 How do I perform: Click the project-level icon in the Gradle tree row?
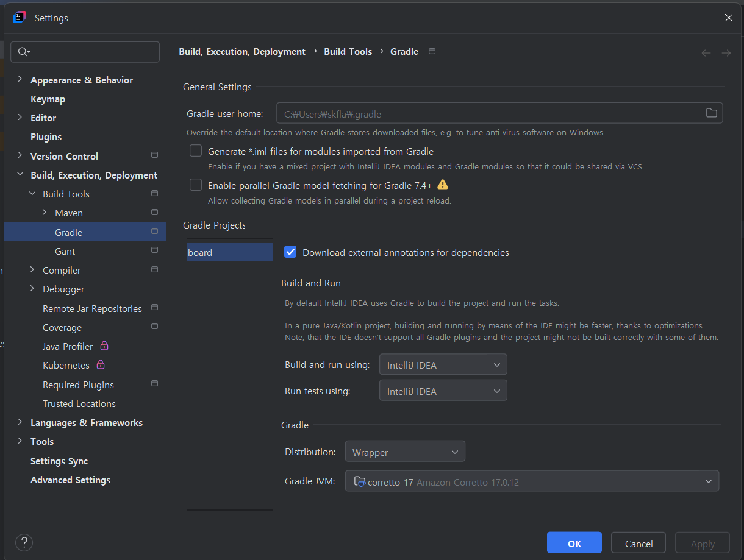(154, 232)
